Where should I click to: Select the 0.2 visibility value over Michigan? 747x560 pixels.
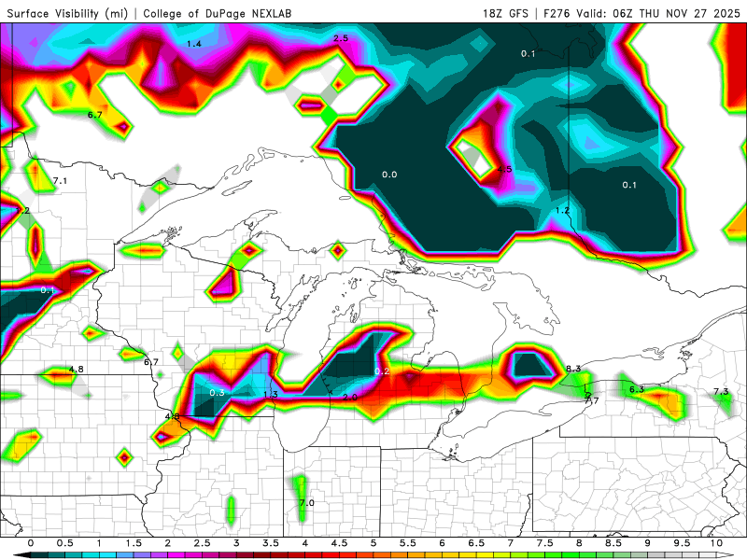click(x=382, y=371)
